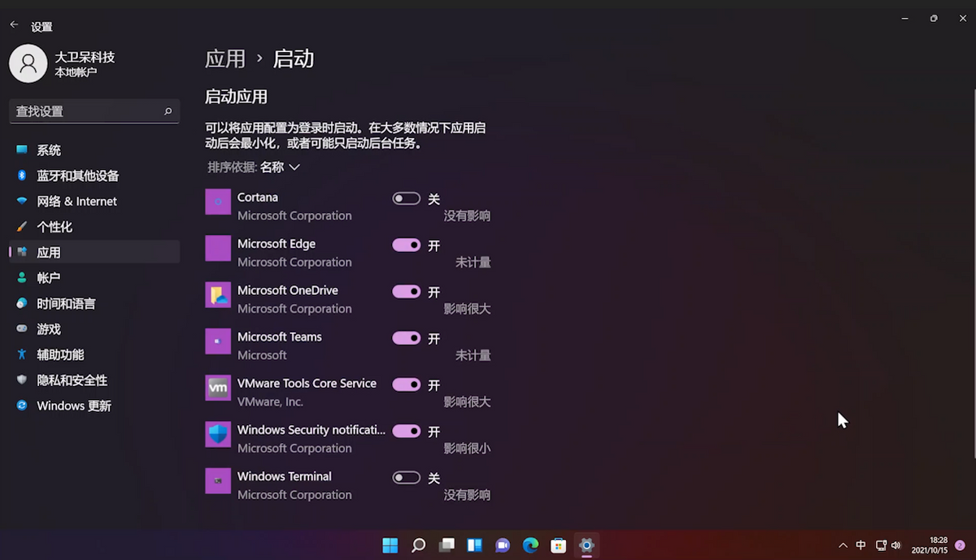Click the network tray icon
Screen dimensions: 976x560
881,545
